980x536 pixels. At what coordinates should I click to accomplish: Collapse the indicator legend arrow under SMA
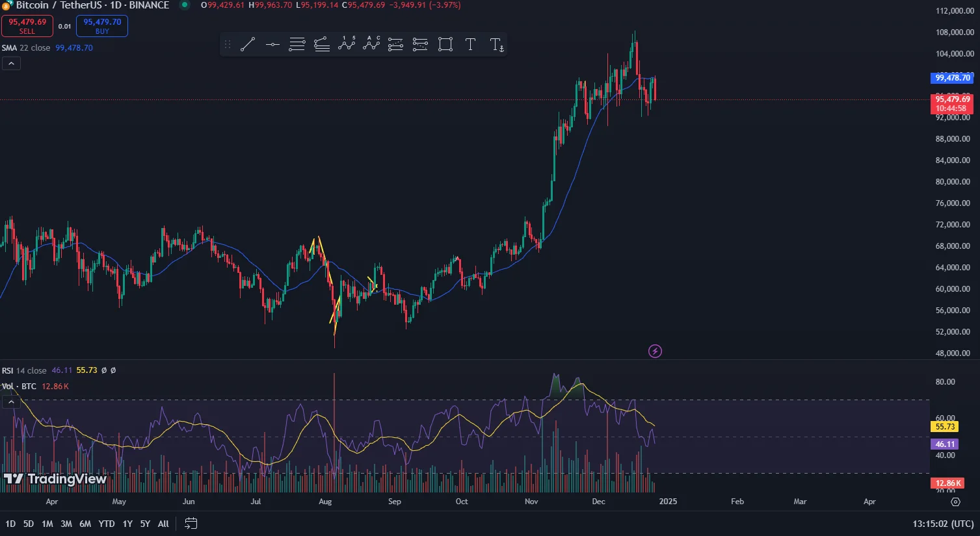(x=11, y=63)
